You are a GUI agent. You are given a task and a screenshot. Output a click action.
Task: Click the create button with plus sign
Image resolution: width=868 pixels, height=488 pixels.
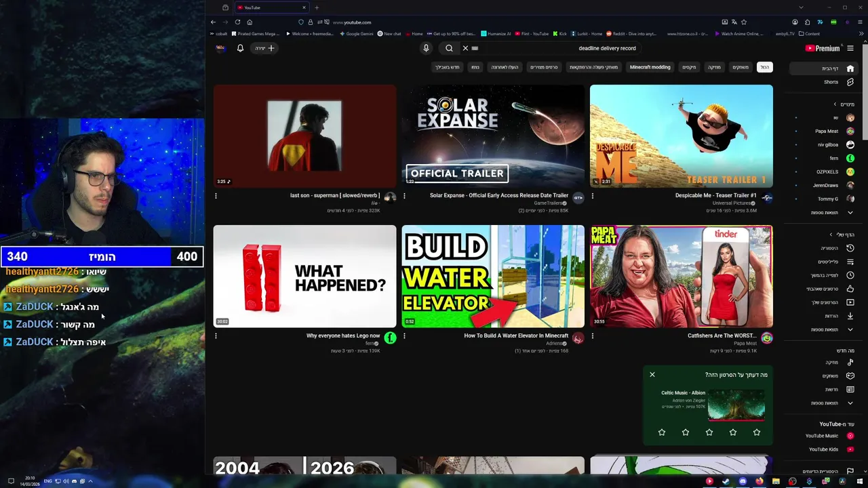click(264, 48)
